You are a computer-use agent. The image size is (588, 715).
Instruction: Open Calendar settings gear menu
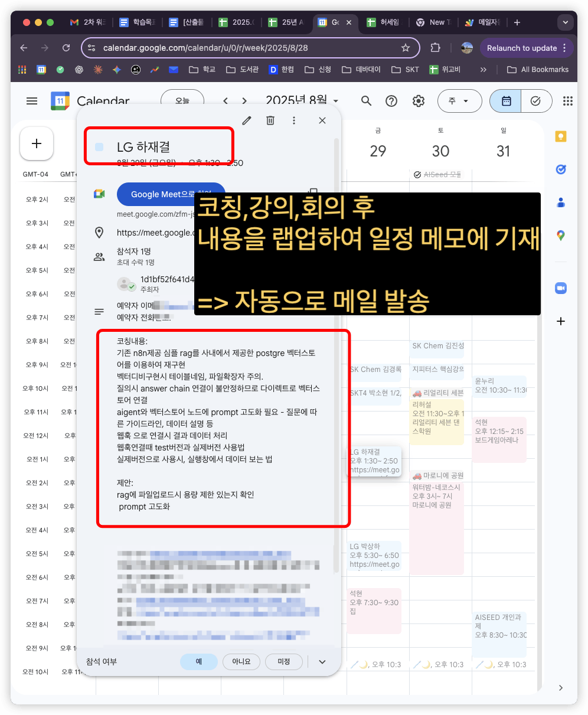(x=419, y=101)
